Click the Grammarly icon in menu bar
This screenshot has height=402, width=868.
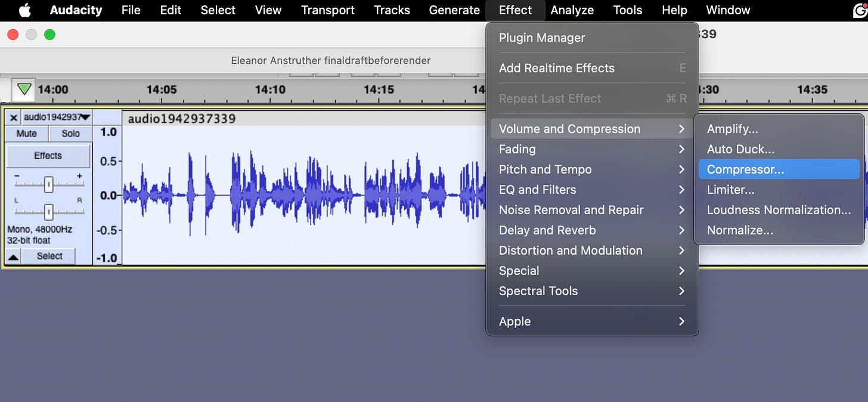[859, 10]
